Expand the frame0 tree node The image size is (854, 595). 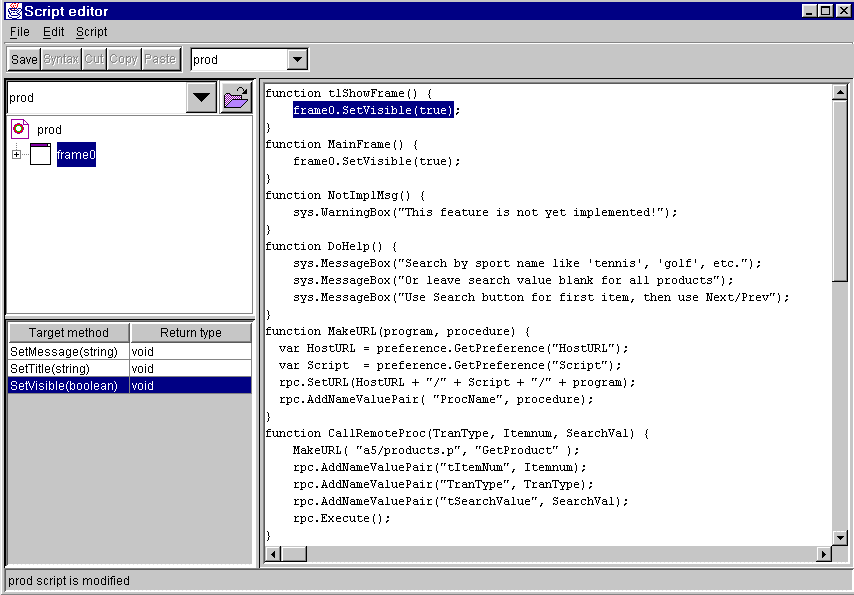[16, 154]
